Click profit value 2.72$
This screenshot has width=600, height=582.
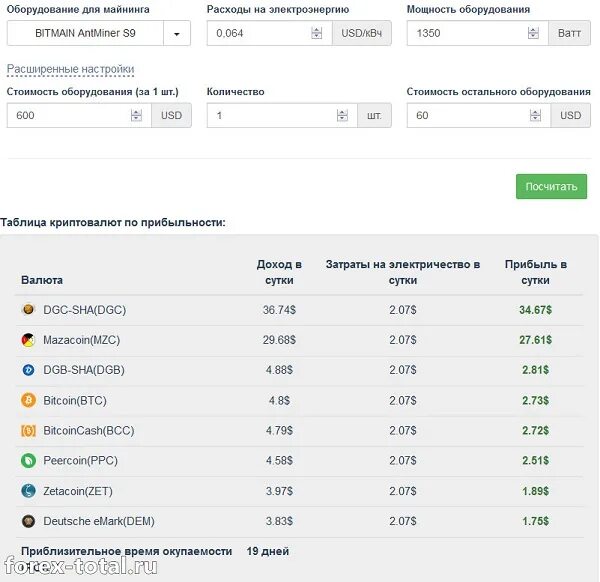tap(536, 431)
